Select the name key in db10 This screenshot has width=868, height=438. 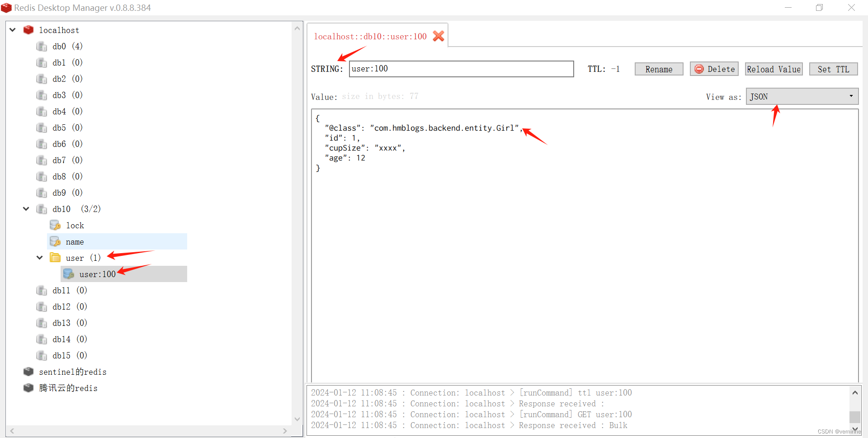point(75,241)
